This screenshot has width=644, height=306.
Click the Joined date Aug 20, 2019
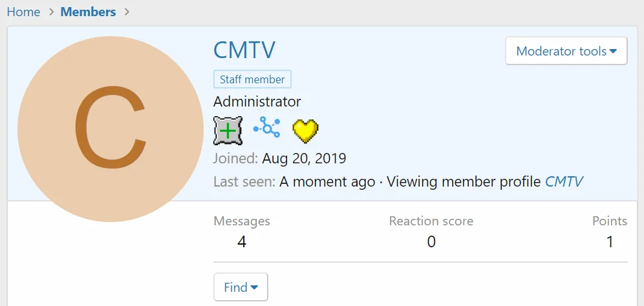pos(304,158)
